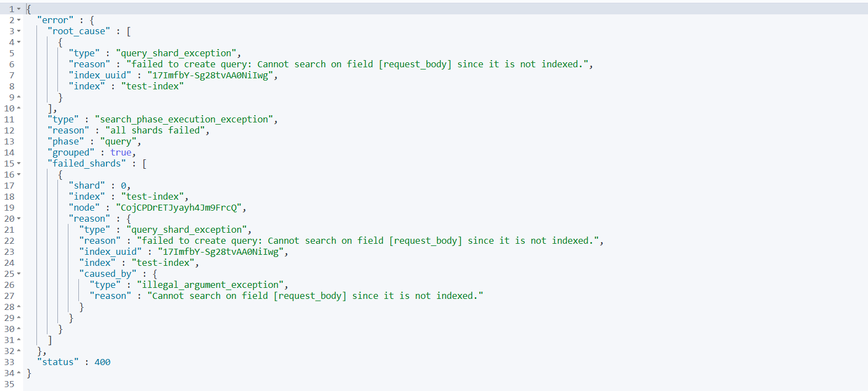
Task: Collapse the "error" object fold arrow on line 2
Action: pos(19,20)
